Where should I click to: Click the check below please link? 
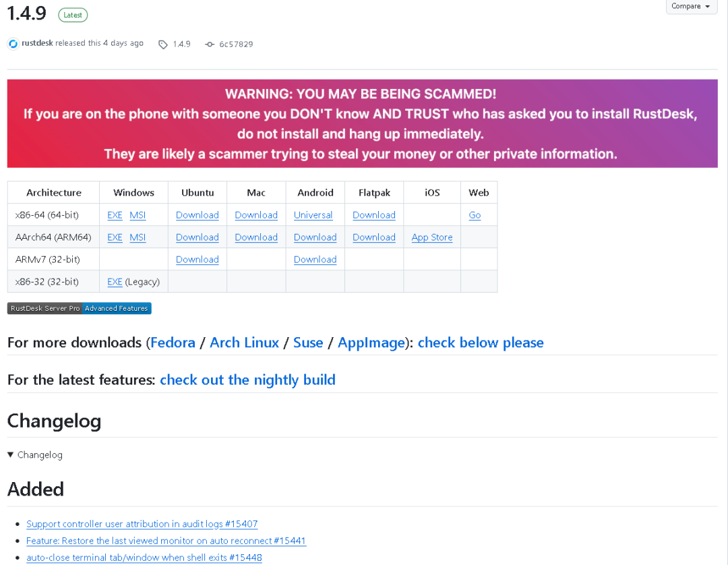tap(481, 343)
